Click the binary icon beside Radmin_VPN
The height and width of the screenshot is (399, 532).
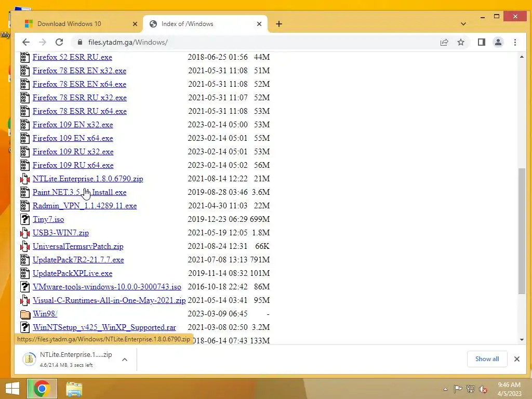(x=25, y=206)
